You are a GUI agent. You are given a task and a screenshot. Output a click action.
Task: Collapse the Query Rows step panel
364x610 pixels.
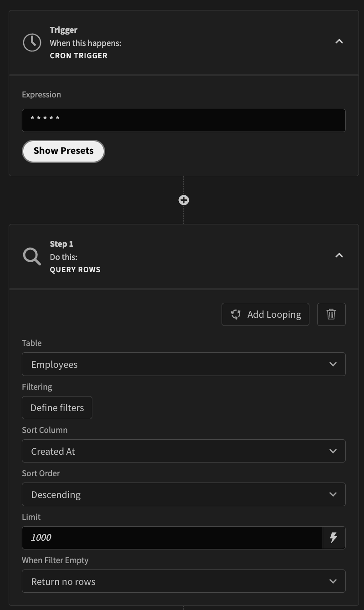point(339,255)
